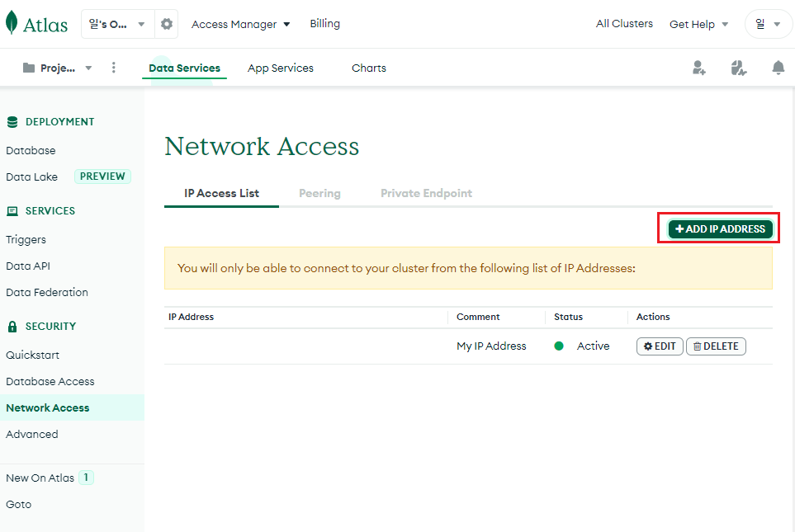Click the DEPLOYMENT section header

click(59, 121)
